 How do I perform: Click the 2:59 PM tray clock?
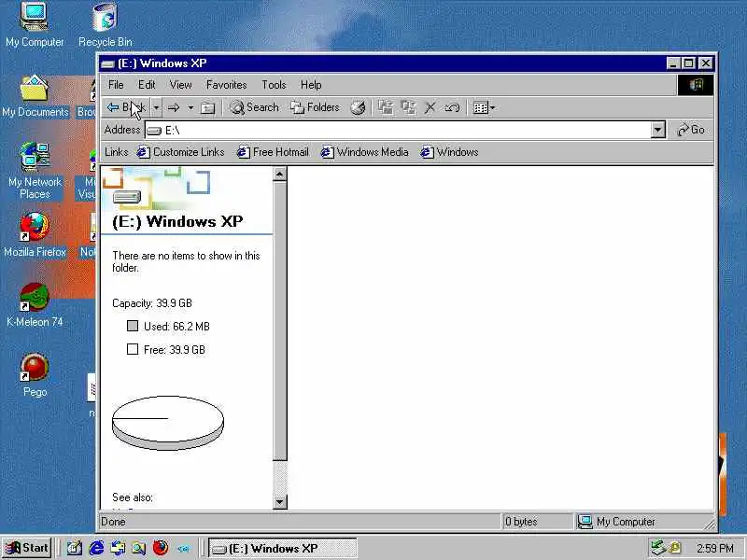pyautogui.click(x=714, y=549)
